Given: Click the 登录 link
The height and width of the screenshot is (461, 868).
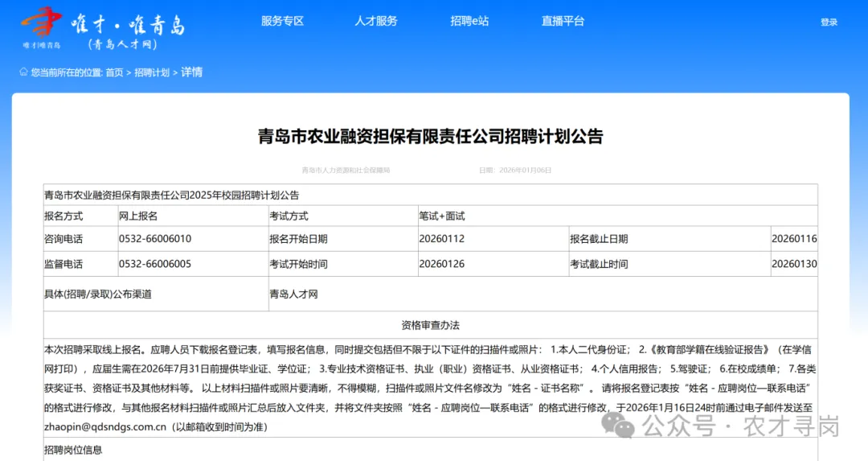Looking at the screenshot, I should pyautogui.click(x=829, y=23).
